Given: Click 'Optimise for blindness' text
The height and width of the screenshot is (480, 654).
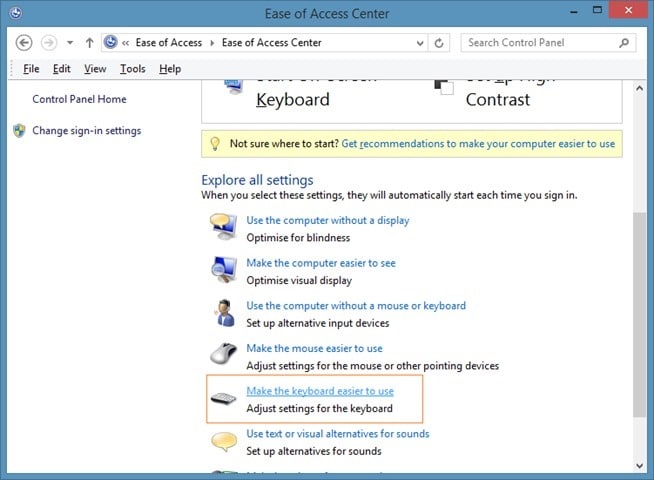Looking at the screenshot, I should pos(298,238).
